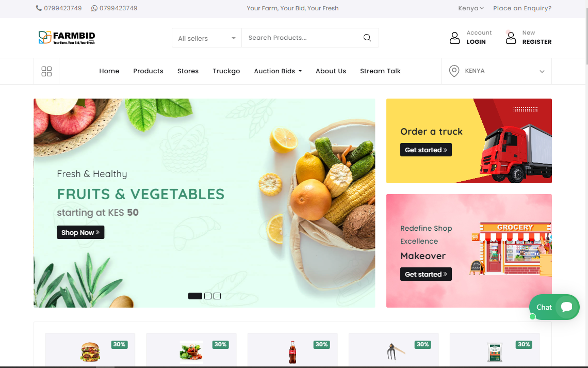Image resolution: width=588 pixels, height=368 pixels.
Task: Expand the Kenya country selector in top bar
Action: pos(470,8)
